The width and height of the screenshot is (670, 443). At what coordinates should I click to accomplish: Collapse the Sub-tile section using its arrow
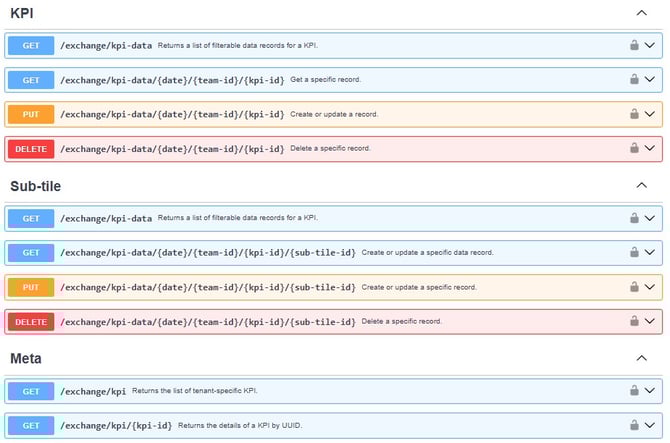pos(641,185)
